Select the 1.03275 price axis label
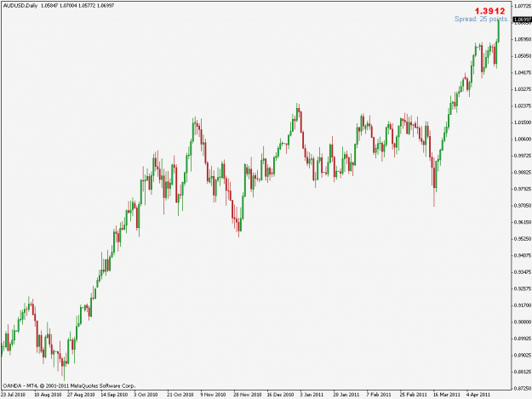Image resolution: width=532 pixels, height=399 pixels. coord(523,89)
